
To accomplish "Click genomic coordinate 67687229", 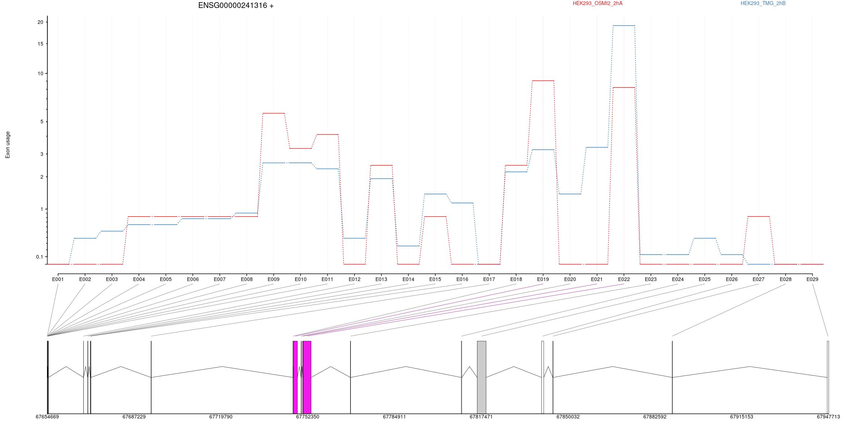I will coord(134,417).
